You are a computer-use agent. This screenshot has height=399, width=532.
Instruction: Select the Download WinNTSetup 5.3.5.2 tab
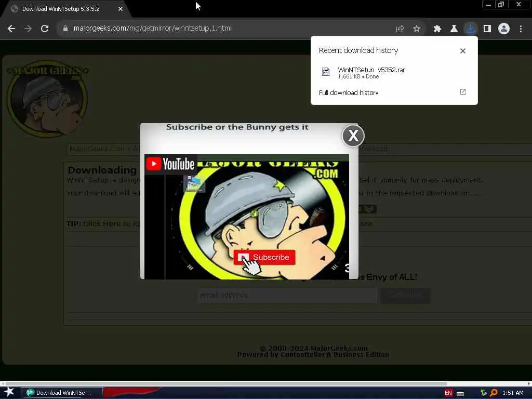(61, 9)
